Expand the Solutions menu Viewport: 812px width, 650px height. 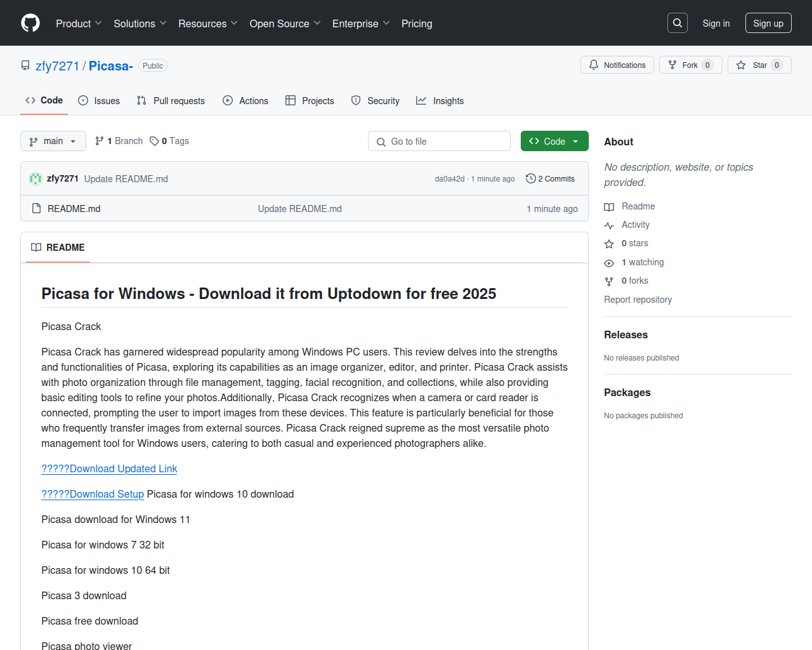click(x=140, y=23)
